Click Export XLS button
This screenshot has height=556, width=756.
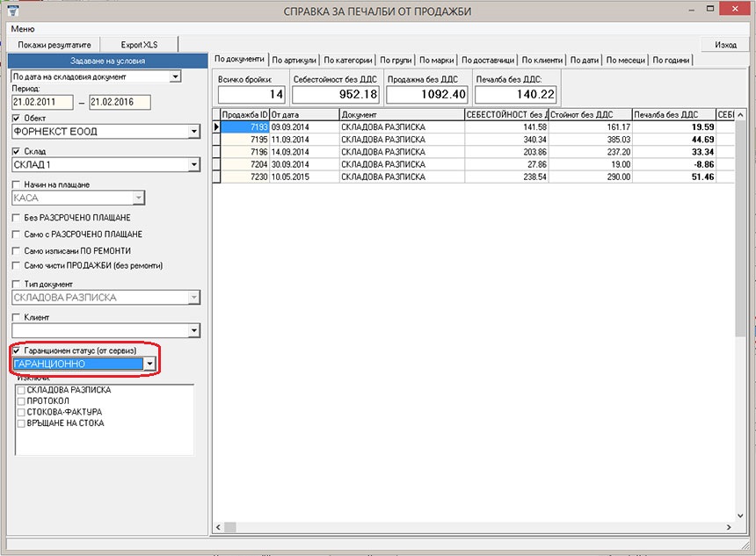(139, 45)
